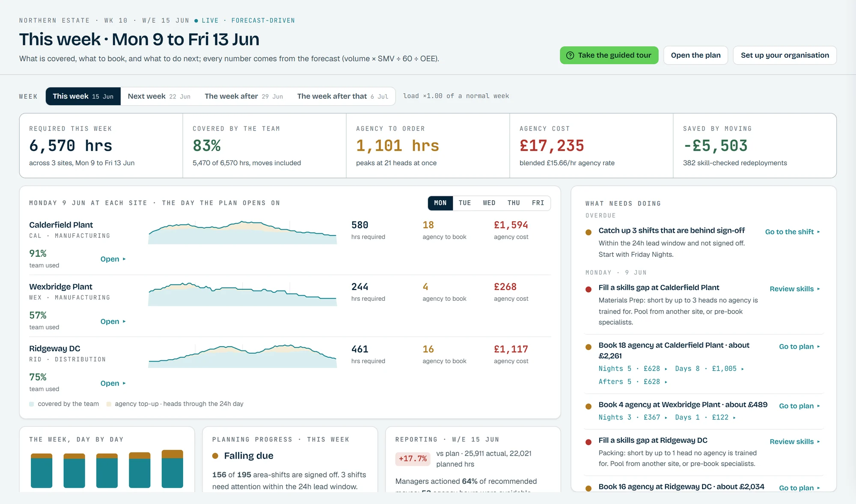This screenshot has height=504, width=856.
Task: Click the LIVE status indicator
Action: pos(206,21)
